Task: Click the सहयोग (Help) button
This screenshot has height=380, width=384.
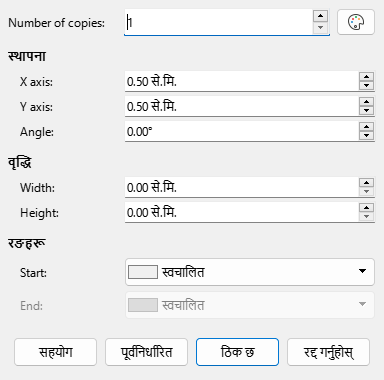Action: [55, 352]
